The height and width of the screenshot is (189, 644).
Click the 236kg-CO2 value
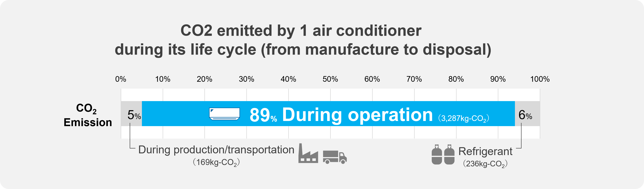click(x=485, y=164)
